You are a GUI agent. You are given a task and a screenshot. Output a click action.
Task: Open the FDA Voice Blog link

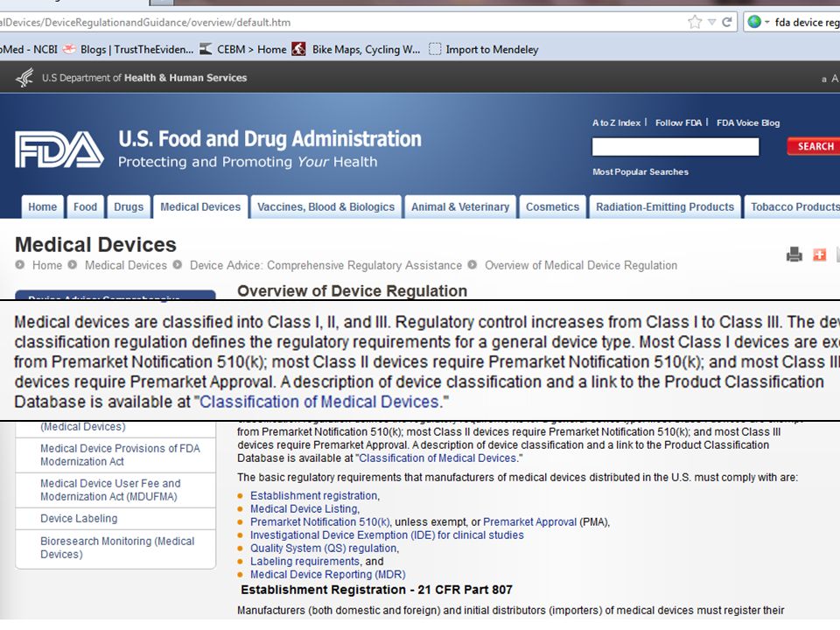point(748,122)
